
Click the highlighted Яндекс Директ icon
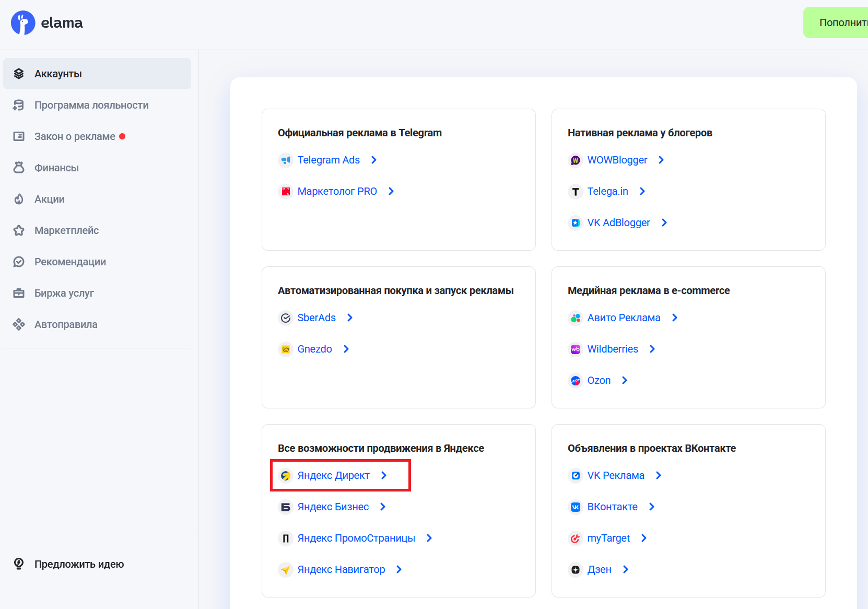click(286, 475)
